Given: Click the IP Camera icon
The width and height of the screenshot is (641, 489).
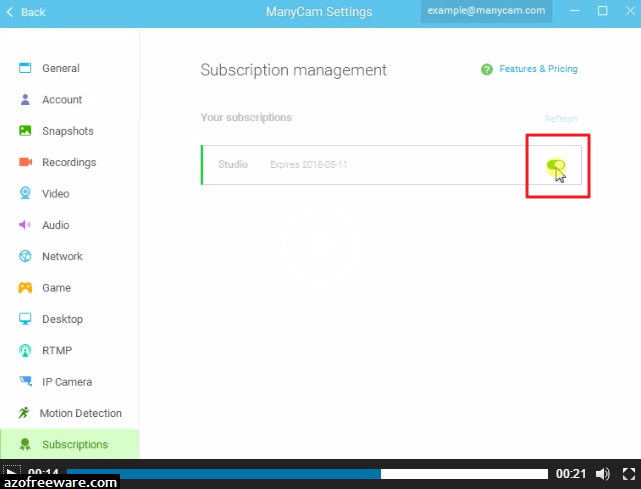Looking at the screenshot, I should click(26, 381).
